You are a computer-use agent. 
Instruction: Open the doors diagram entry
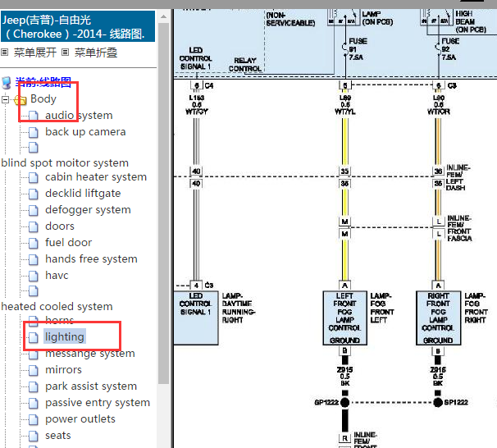click(60, 226)
